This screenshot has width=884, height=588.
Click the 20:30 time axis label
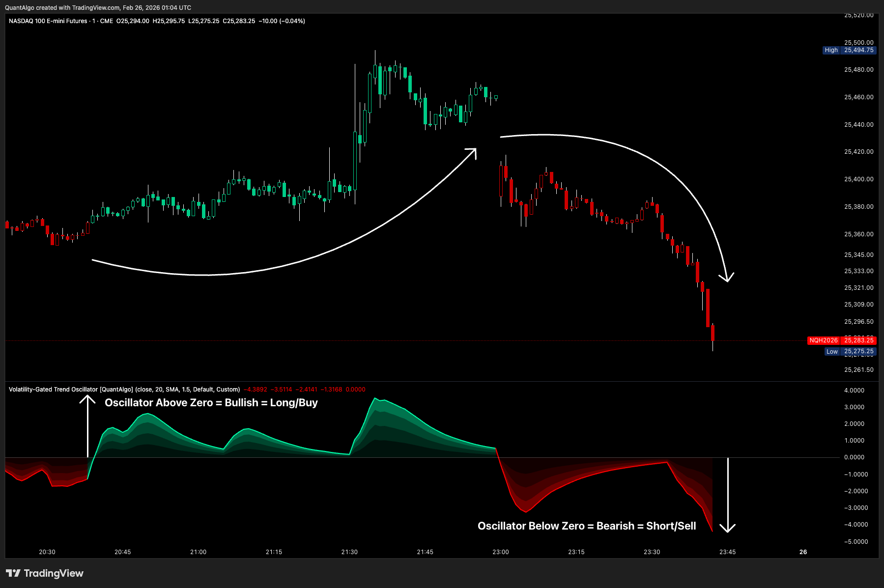click(47, 552)
